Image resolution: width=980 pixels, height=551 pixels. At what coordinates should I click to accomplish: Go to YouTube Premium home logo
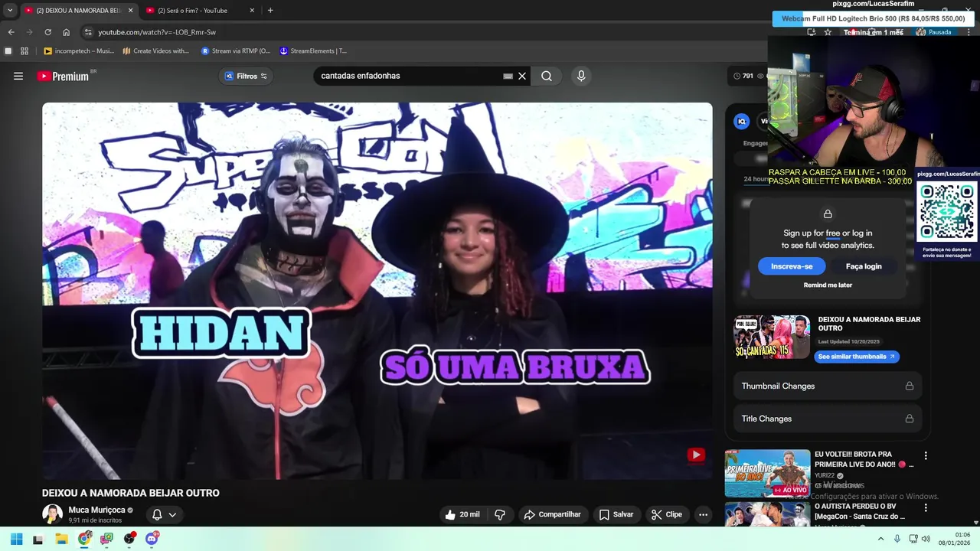[63, 76]
